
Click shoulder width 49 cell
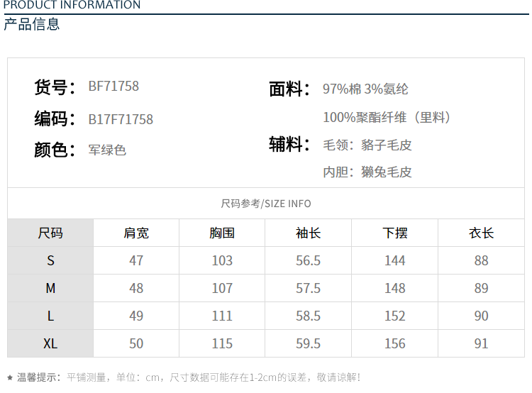pyautogui.click(x=136, y=316)
